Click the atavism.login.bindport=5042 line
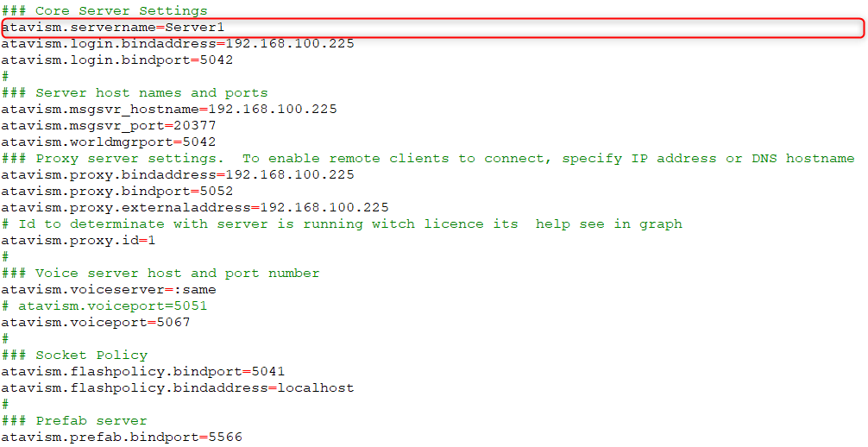 116,60
